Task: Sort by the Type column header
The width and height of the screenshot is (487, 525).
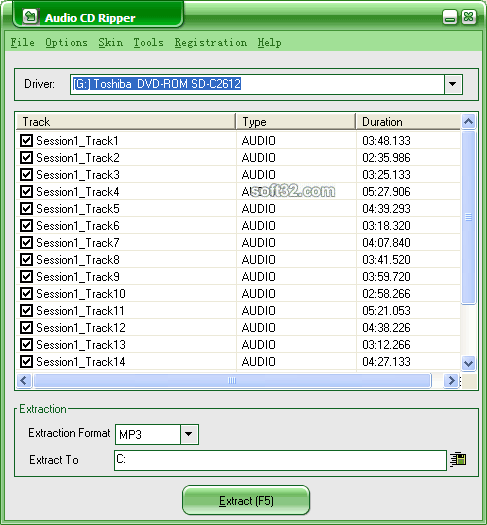Action: (296, 122)
